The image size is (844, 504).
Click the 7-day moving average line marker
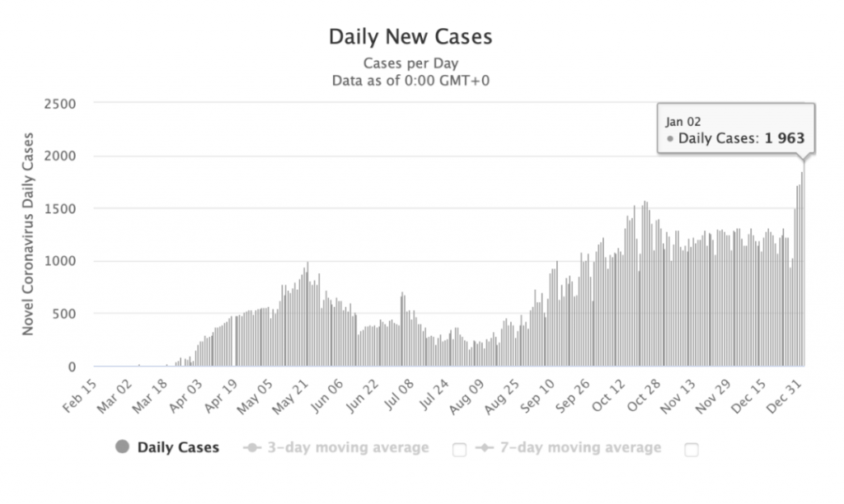(486, 448)
